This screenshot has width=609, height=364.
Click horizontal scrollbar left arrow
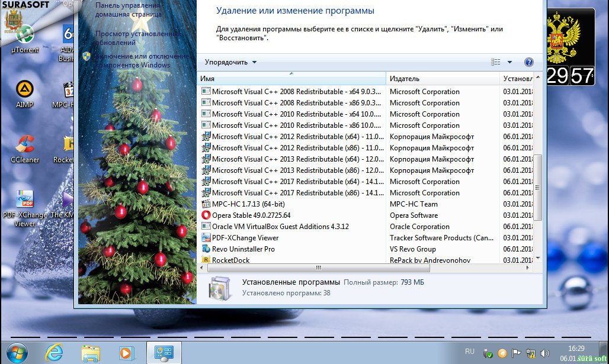(x=201, y=268)
